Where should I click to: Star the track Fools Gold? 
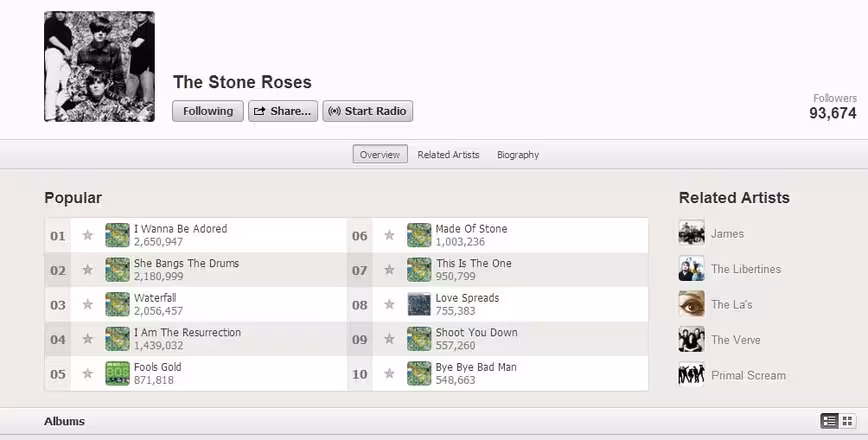pyautogui.click(x=87, y=374)
